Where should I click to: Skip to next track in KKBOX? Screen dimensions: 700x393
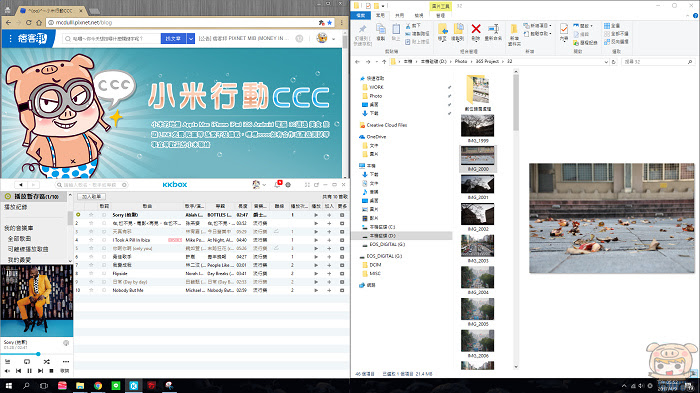[40, 371]
